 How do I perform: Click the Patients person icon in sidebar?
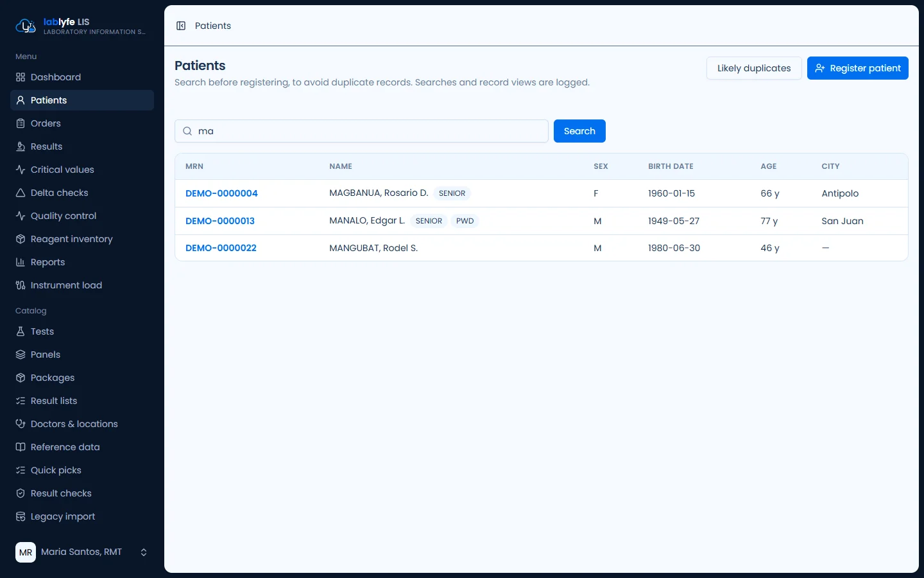(21, 100)
